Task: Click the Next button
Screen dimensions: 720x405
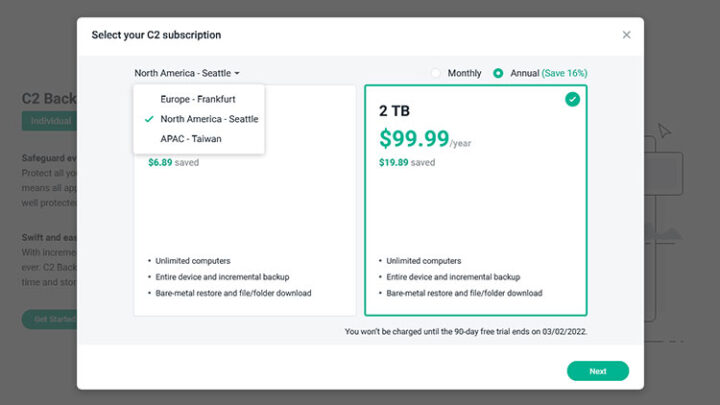Action: tap(598, 371)
